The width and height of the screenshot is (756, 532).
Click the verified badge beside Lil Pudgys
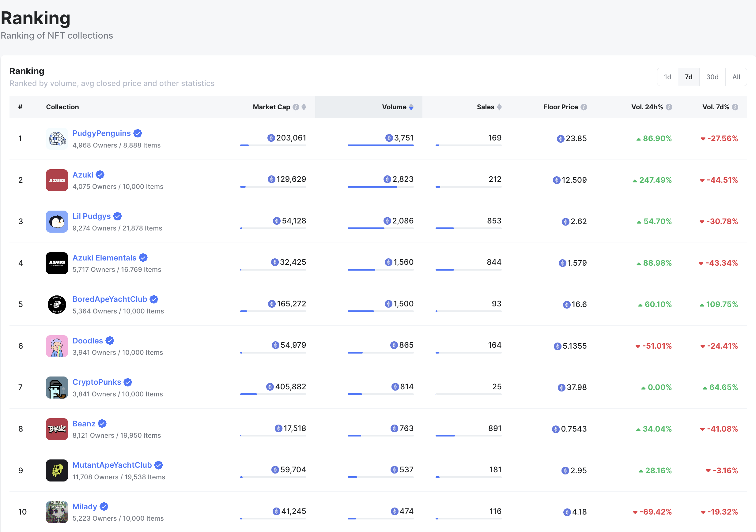[x=118, y=216]
